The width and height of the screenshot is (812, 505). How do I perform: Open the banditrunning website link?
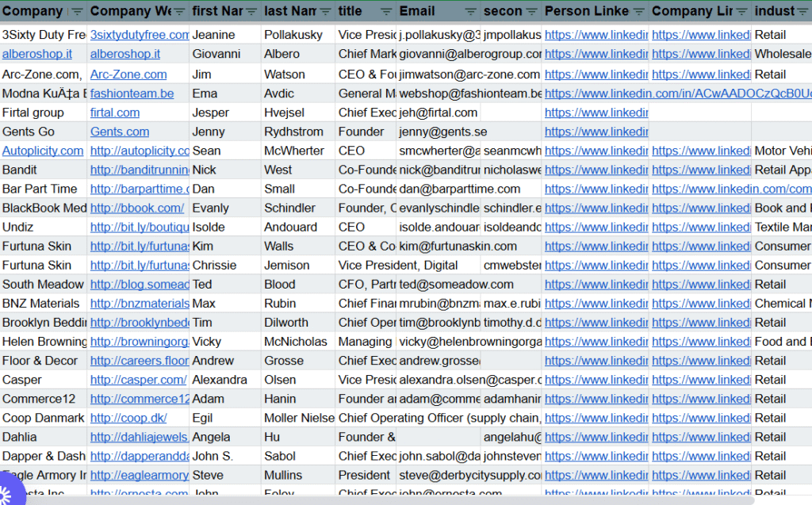click(x=140, y=170)
